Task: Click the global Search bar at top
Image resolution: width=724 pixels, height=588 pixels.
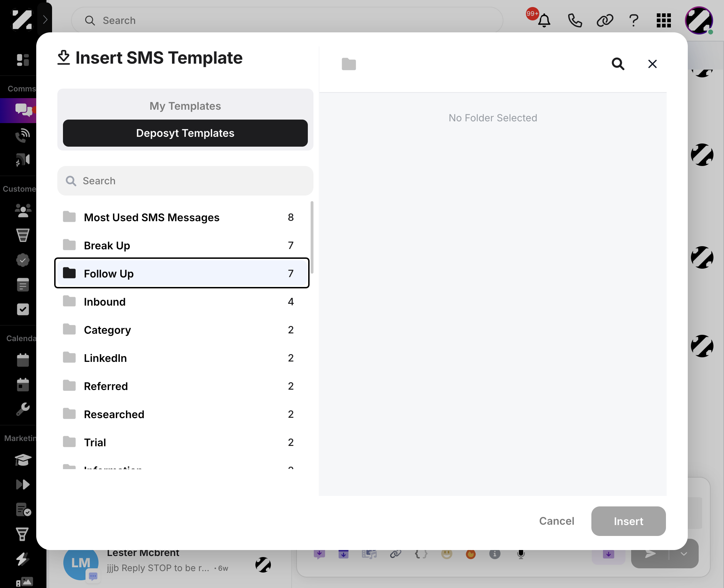Action: 287,20
